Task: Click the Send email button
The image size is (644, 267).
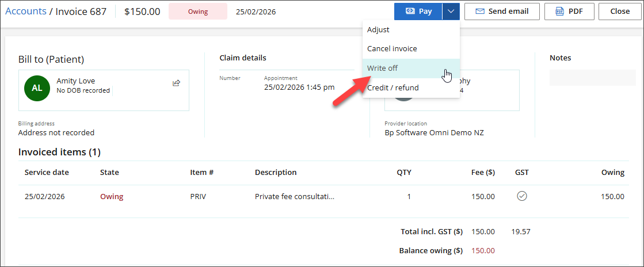Action: point(502,12)
